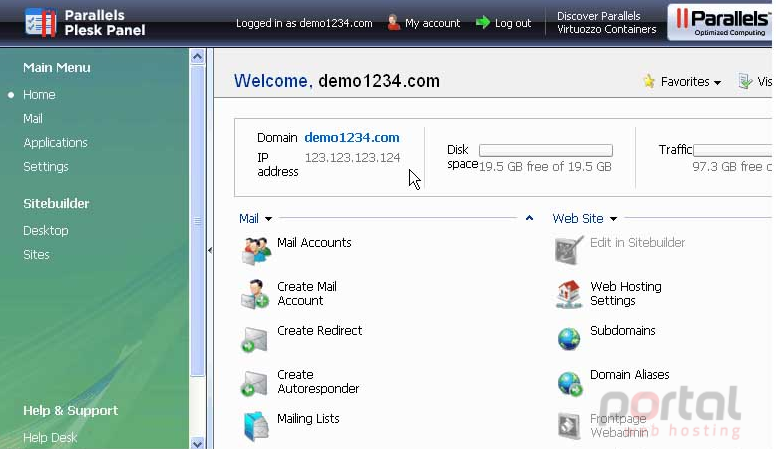The image size is (776, 450).
Task: Click the green Log out arrow icon
Action: click(x=483, y=23)
